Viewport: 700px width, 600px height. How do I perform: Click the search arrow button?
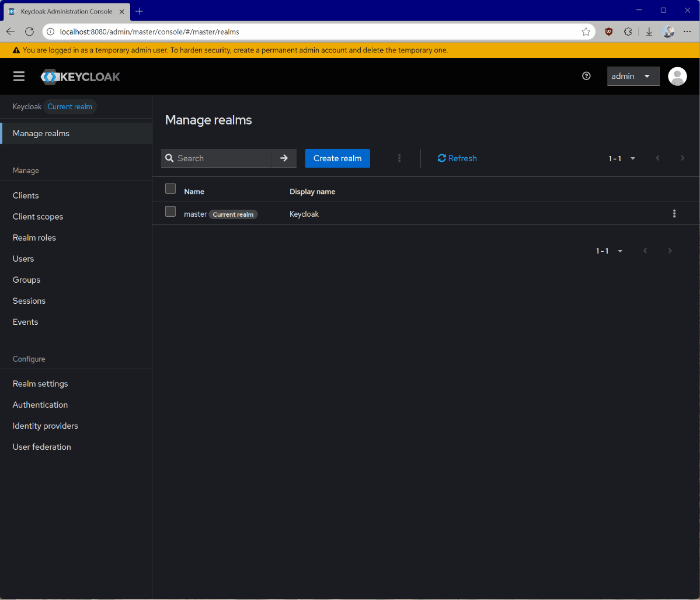pyautogui.click(x=284, y=158)
